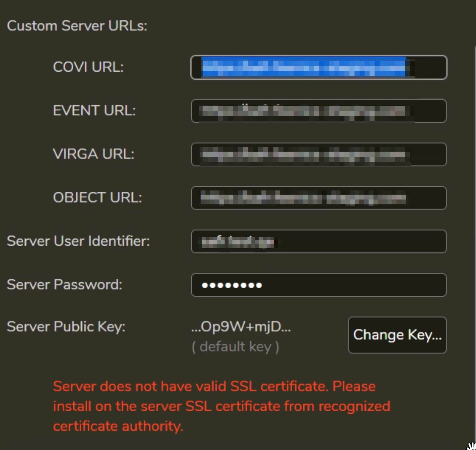476x450 pixels.
Task: Click the 'Custom Server URLs:' heading
Action: 77,26
